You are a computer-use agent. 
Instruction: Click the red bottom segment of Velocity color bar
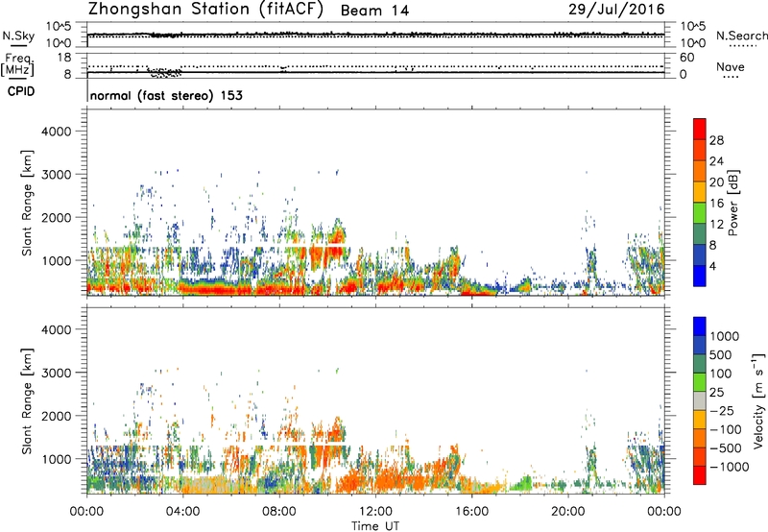(x=700, y=475)
